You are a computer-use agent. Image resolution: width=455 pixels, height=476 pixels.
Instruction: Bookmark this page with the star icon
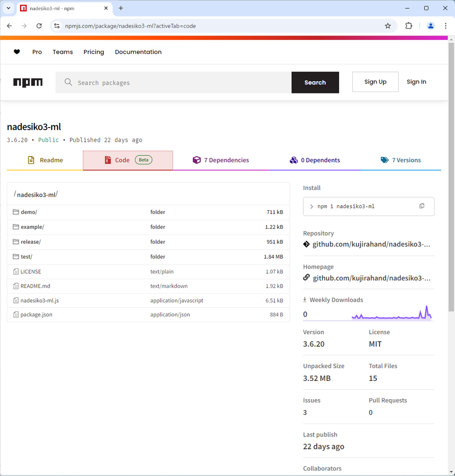pos(388,26)
